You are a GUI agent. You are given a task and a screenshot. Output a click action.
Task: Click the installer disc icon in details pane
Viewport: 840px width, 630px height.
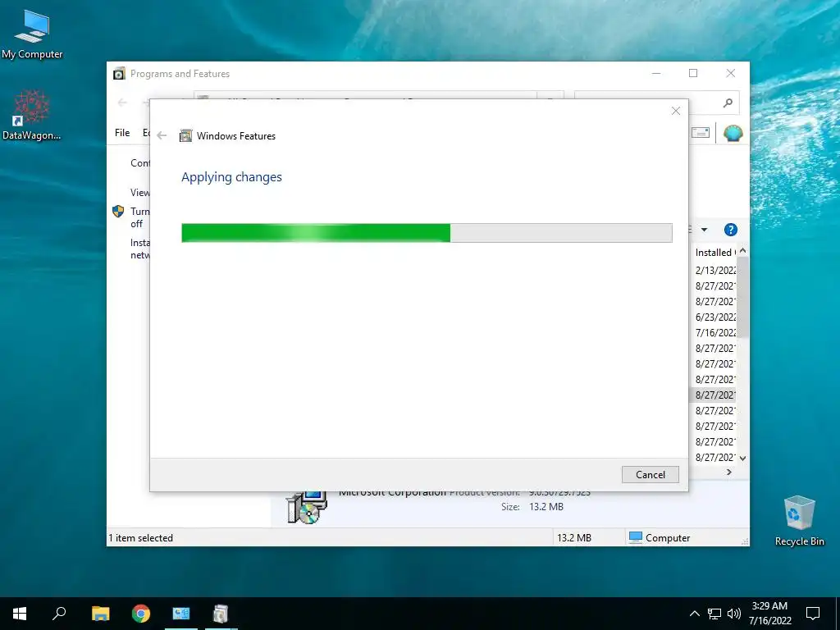tap(307, 509)
